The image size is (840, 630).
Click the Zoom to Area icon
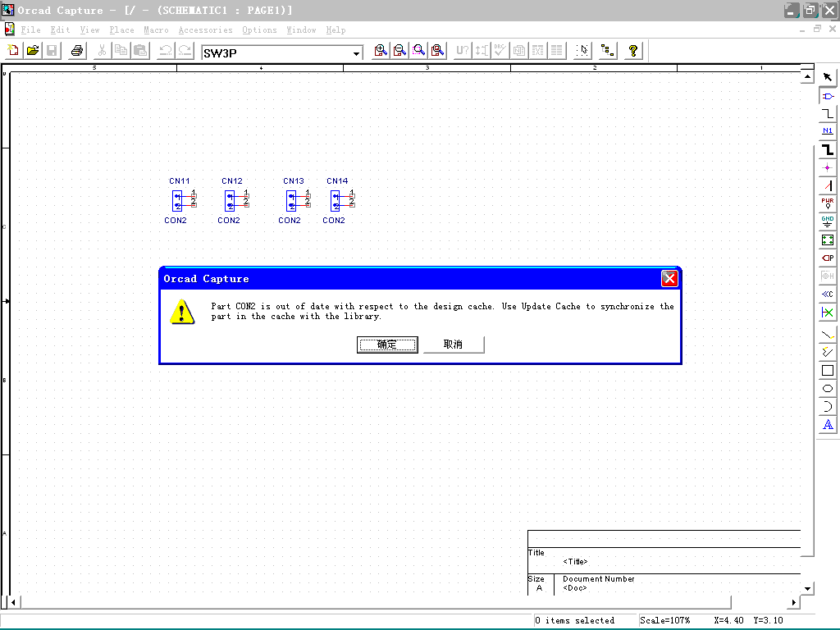pos(419,51)
